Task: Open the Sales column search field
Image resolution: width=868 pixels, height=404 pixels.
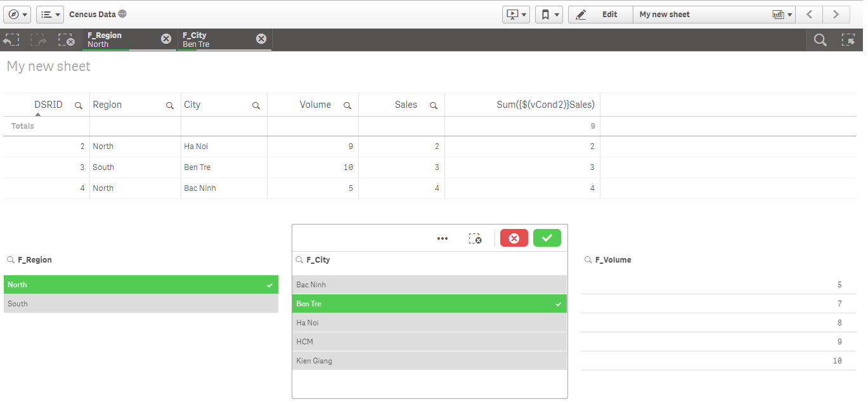Action: pos(433,105)
